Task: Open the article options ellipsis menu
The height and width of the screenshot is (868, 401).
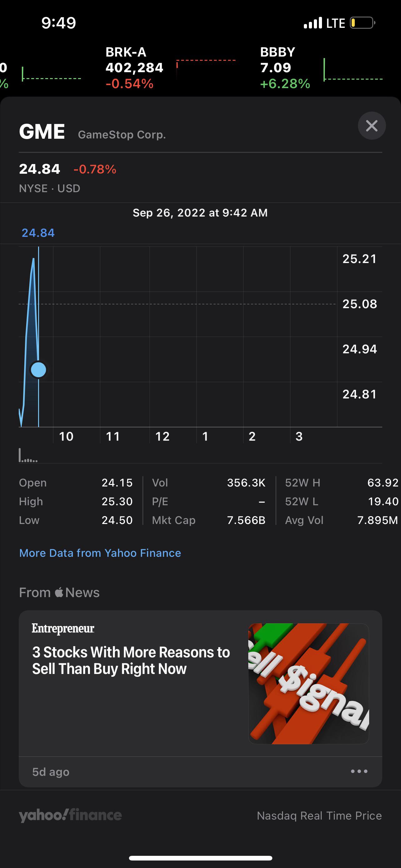Action: click(359, 771)
